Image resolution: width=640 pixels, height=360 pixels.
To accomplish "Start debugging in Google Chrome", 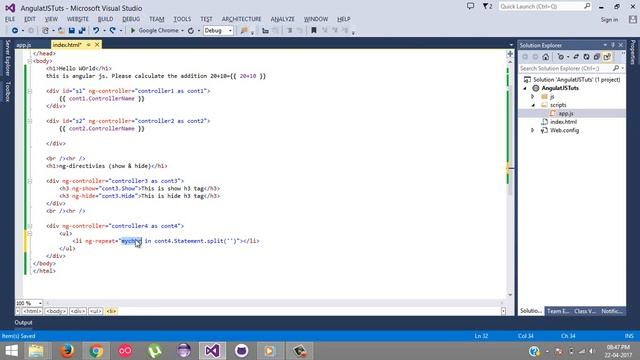I will pos(154,31).
